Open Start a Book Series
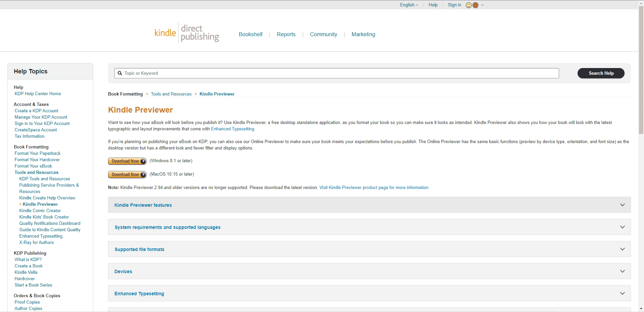644x312 pixels. pyautogui.click(x=33, y=285)
